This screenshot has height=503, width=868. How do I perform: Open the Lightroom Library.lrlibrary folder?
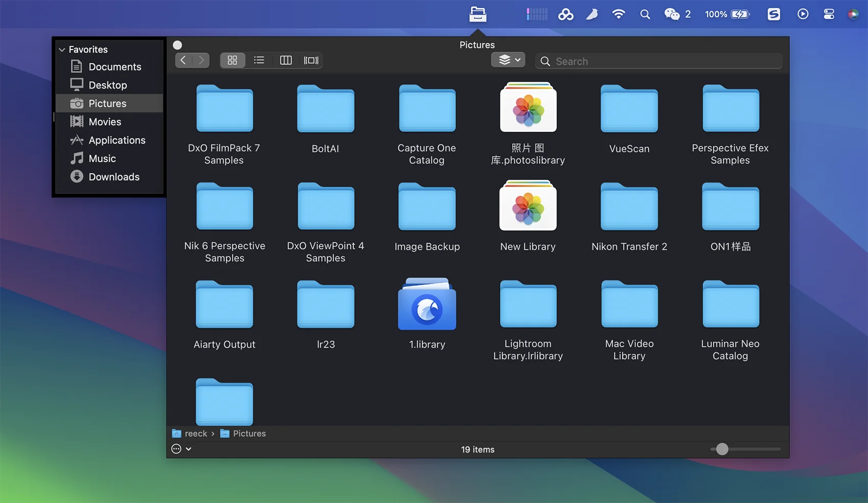[528, 304]
